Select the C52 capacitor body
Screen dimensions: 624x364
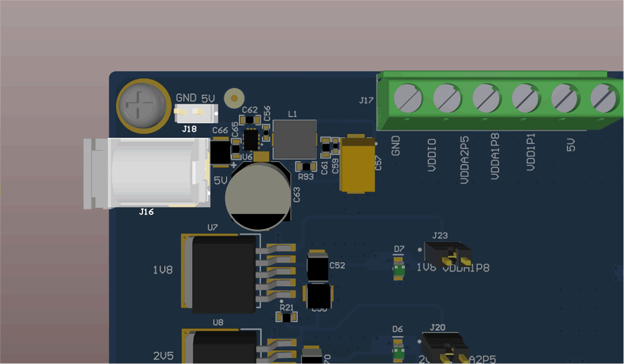[x=317, y=266]
